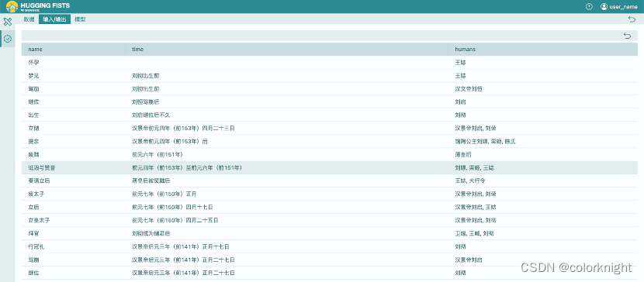Screen dimensions: 644x282
Task: Select the 拜官 row name
Action: click(33, 233)
